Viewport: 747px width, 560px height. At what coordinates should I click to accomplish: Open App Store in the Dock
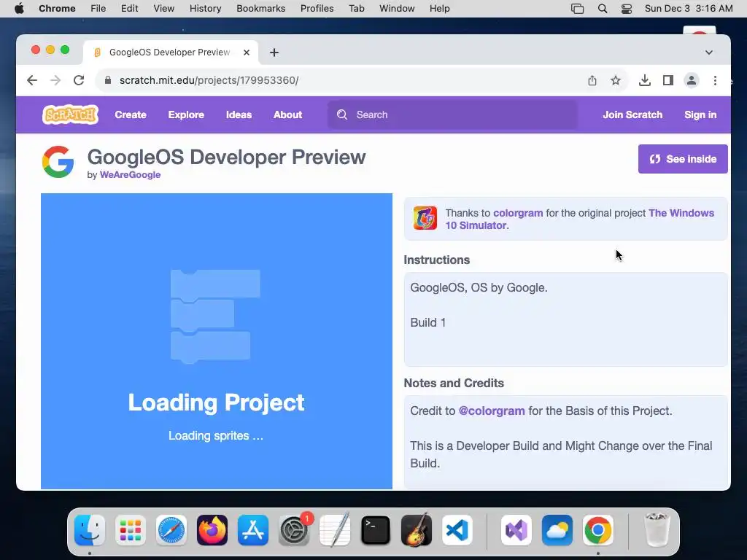[x=253, y=530]
